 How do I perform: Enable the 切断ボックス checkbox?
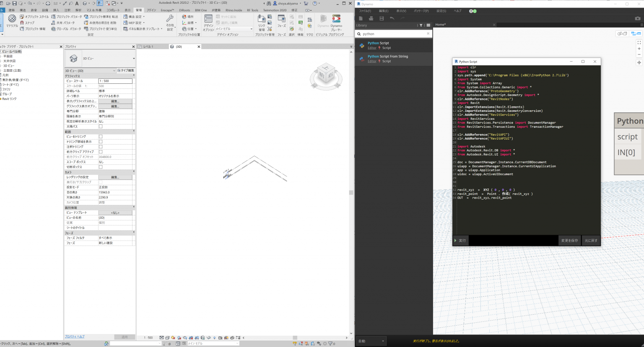point(101,166)
